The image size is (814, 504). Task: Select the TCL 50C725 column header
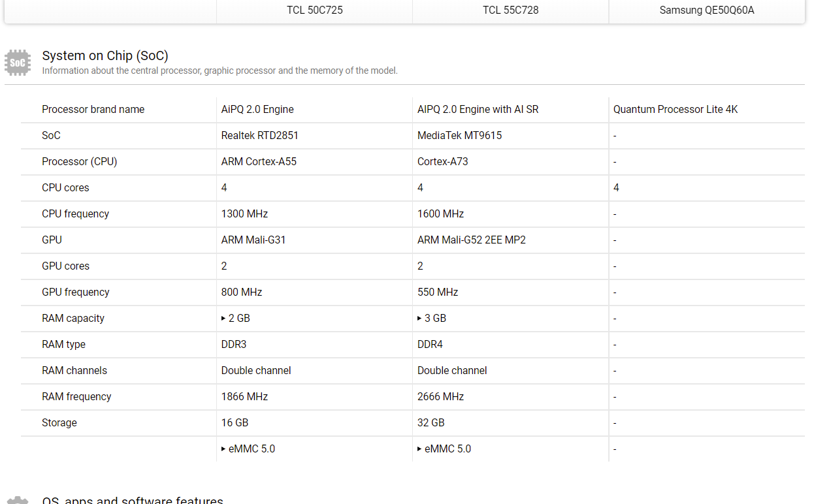click(314, 10)
